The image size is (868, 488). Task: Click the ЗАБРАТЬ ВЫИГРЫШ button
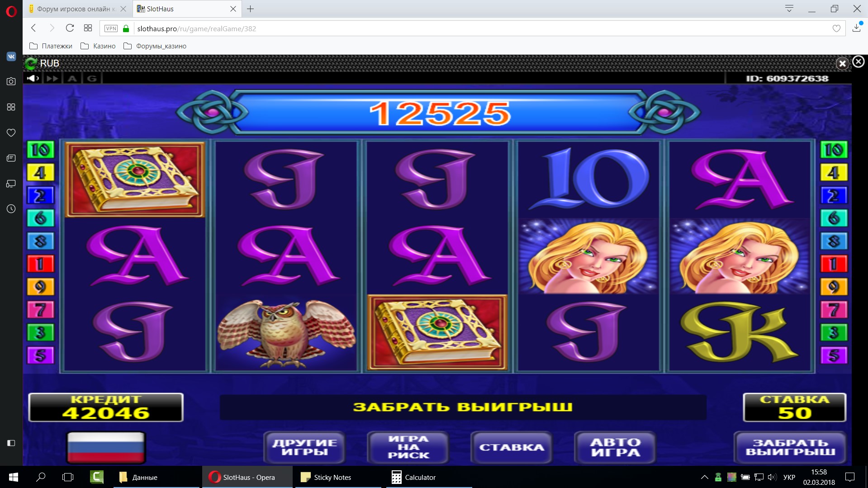pos(790,447)
